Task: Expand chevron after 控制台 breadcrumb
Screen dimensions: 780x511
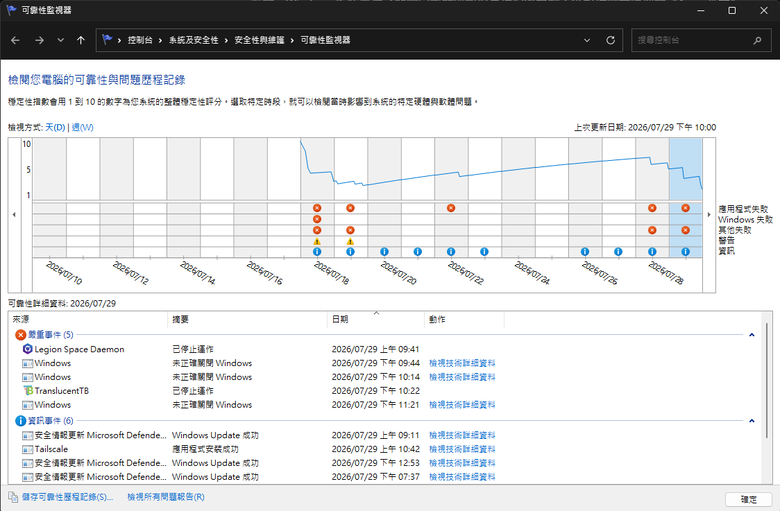Action: [x=160, y=40]
